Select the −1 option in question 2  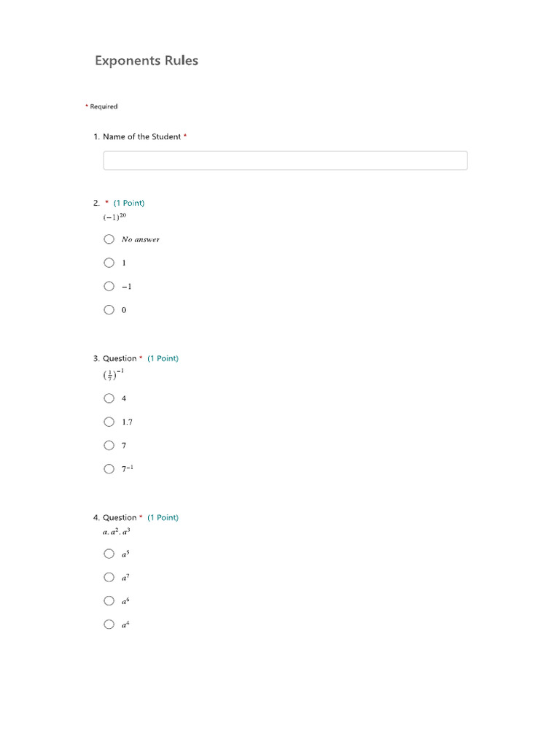click(109, 286)
